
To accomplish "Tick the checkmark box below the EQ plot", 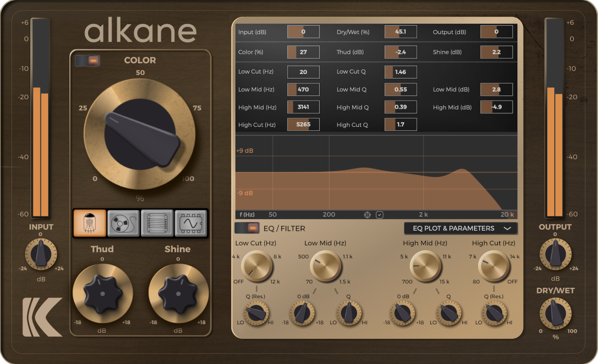I will pyautogui.click(x=380, y=215).
